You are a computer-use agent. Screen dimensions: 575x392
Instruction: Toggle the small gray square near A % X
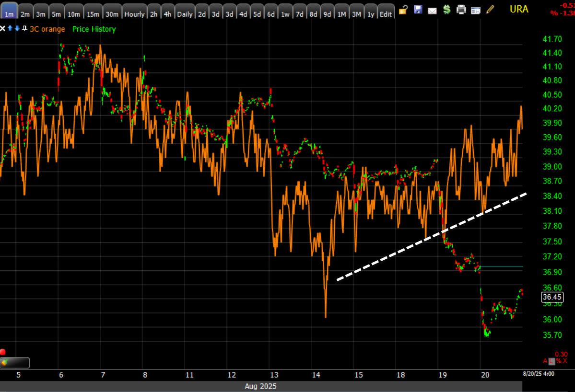point(552,361)
